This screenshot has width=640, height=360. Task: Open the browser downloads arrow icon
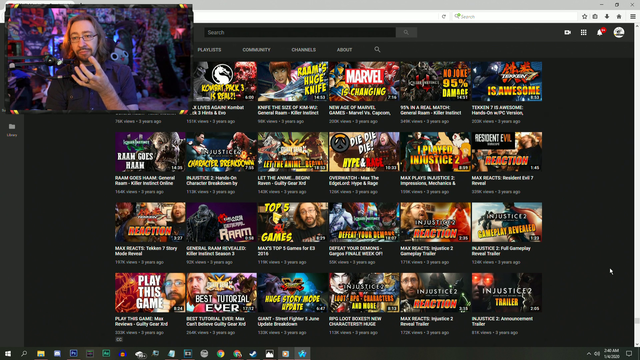[607, 17]
